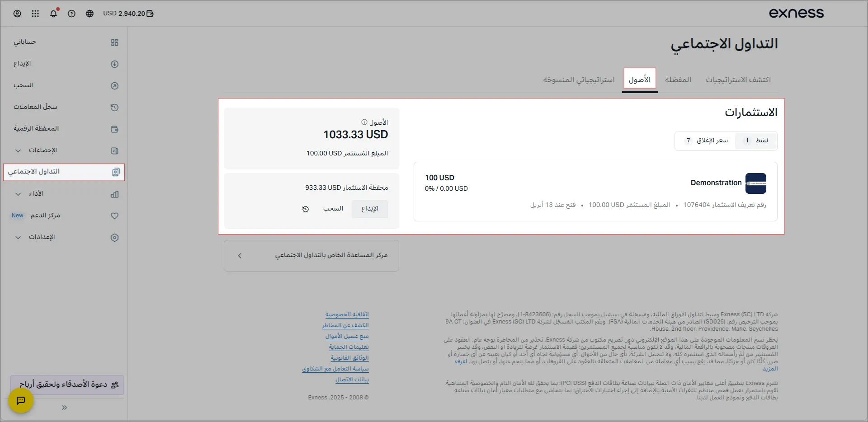Open investment wallet history clock icon

pos(306,209)
